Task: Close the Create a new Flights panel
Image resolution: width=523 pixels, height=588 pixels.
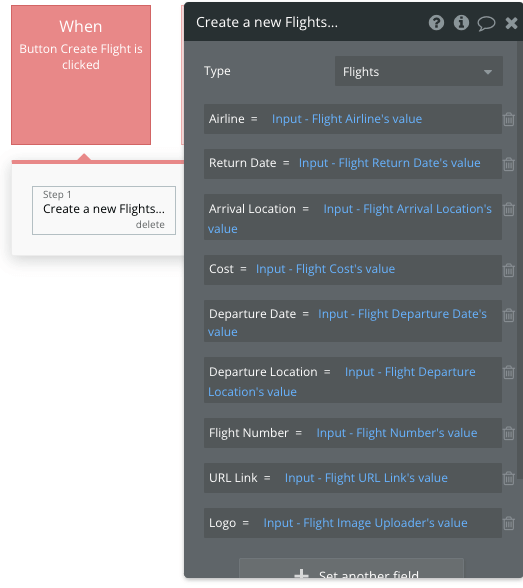Action: click(x=511, y=23)
